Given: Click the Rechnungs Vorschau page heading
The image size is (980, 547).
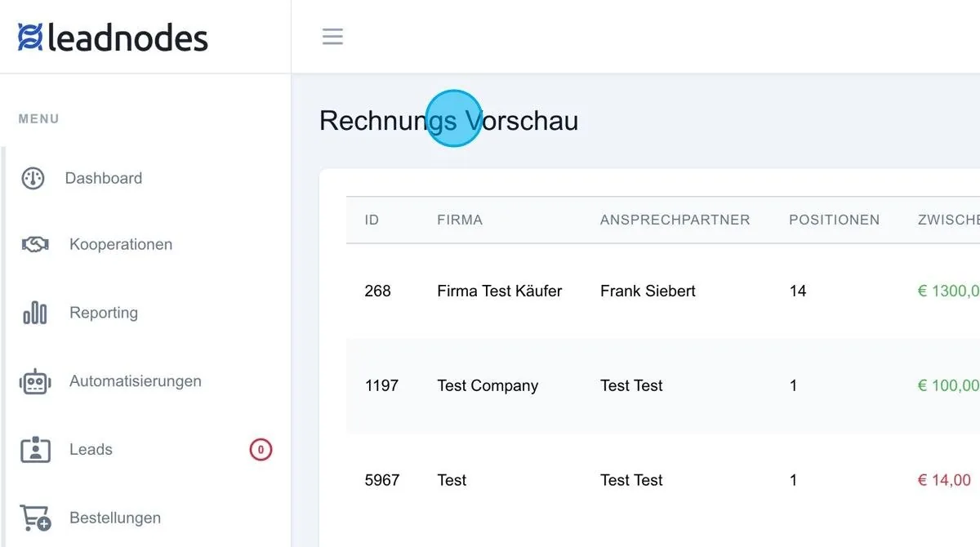Looking at the screenshot, I should click(448, 121).
